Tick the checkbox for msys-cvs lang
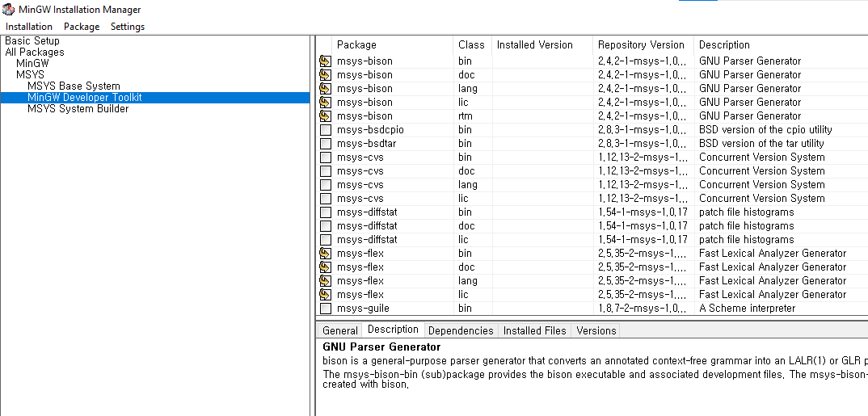Image resolution: width=868 pixels, height=416 pixels. tap(326, 185)
